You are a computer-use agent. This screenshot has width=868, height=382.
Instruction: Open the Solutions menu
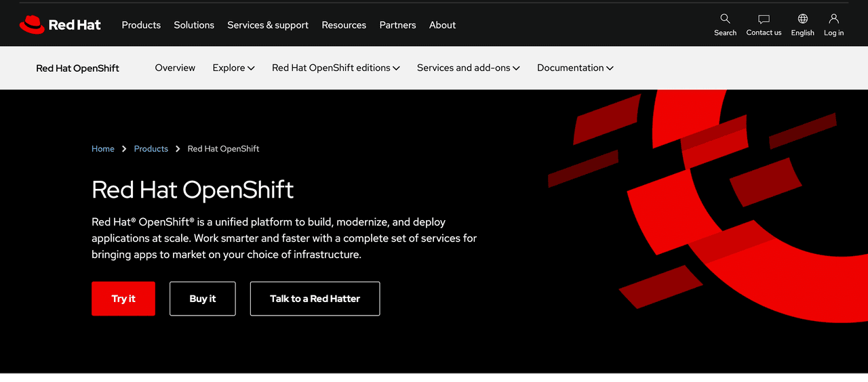point(194,25)
